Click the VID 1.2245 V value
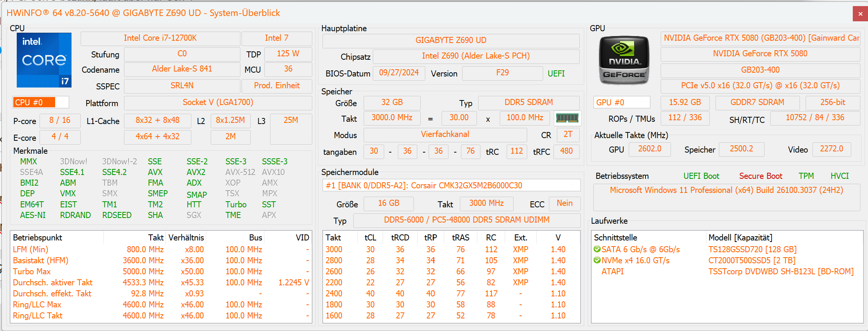The image size is (868, 331). tap(294, 283)
